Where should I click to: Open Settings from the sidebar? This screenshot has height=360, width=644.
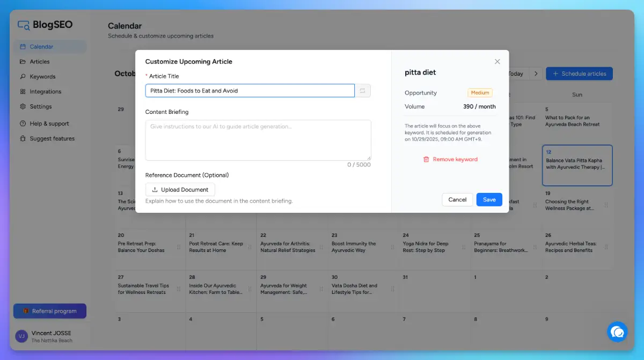pos(41,106)
